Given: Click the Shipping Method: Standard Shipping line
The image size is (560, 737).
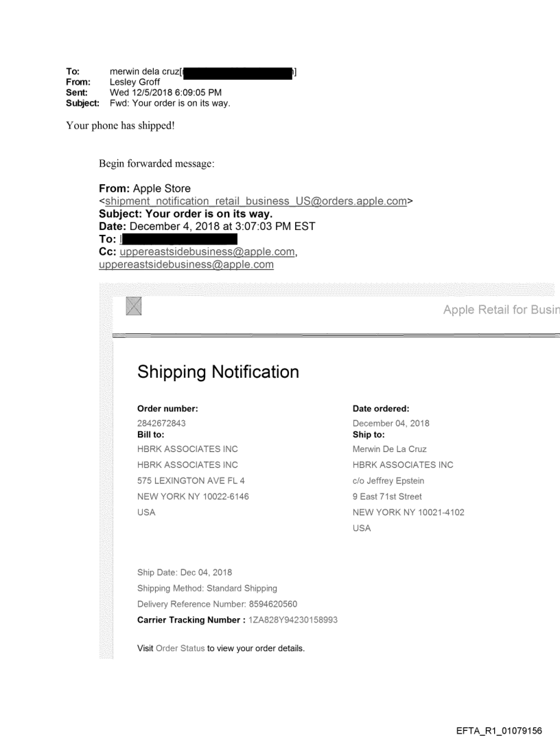Looking at the screenshot, I should click(207, 589).
